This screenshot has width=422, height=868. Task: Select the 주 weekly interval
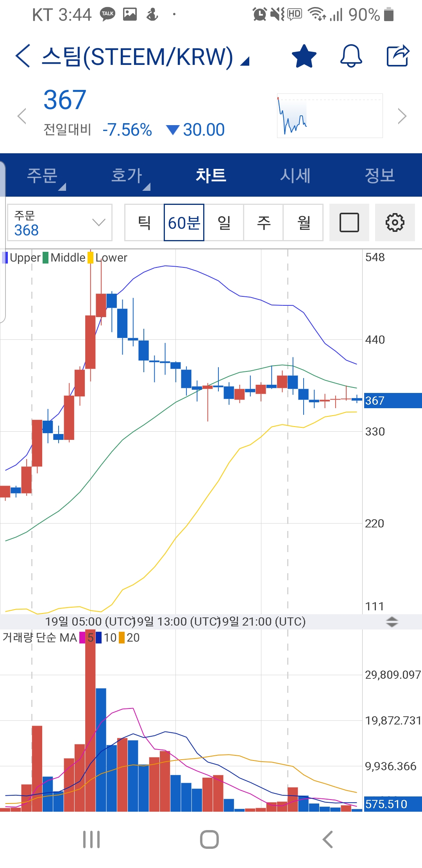tap(264, 222)
